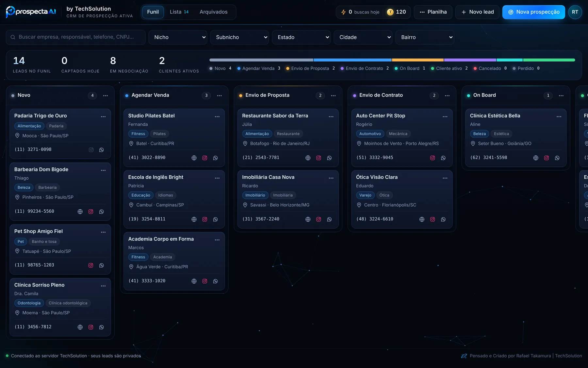Screen dimensions: 588x368
Task: Open Novo column options menu
Action: pyautogui.click(x=106, y=96)
